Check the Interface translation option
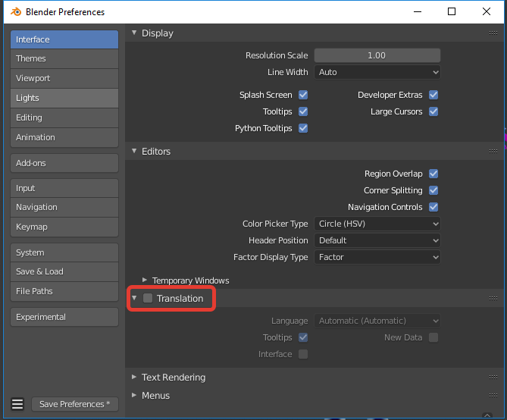The image size is (507, 420). (x=303, y=354)
